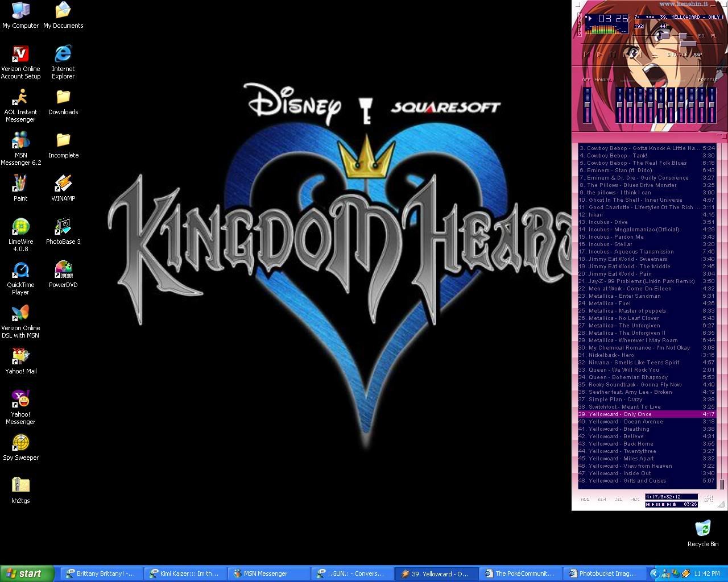The width and height of the screenshot is (728, 582).
Task: Select the Paint desktop icon
Action: coord(20,189)
